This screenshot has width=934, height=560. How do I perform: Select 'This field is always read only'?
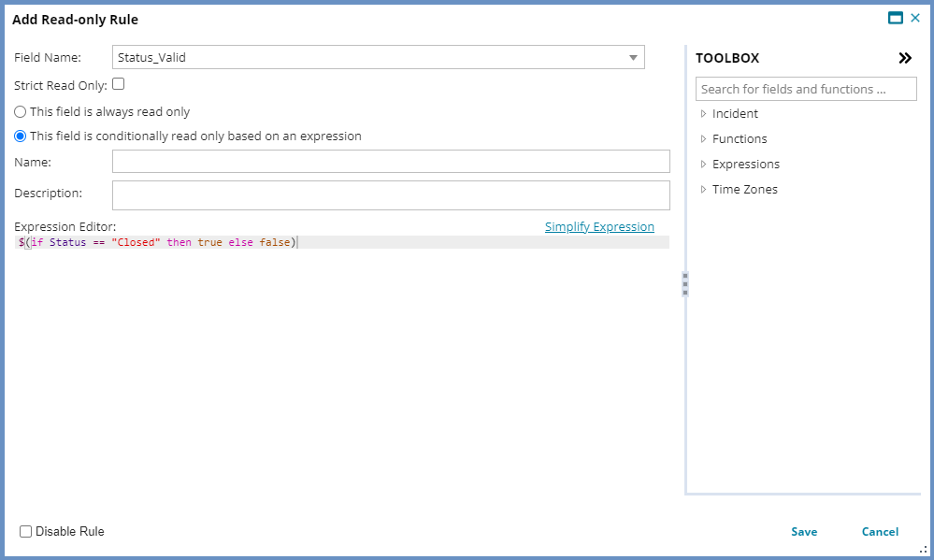pyautogui.click(x=21, y=112)
